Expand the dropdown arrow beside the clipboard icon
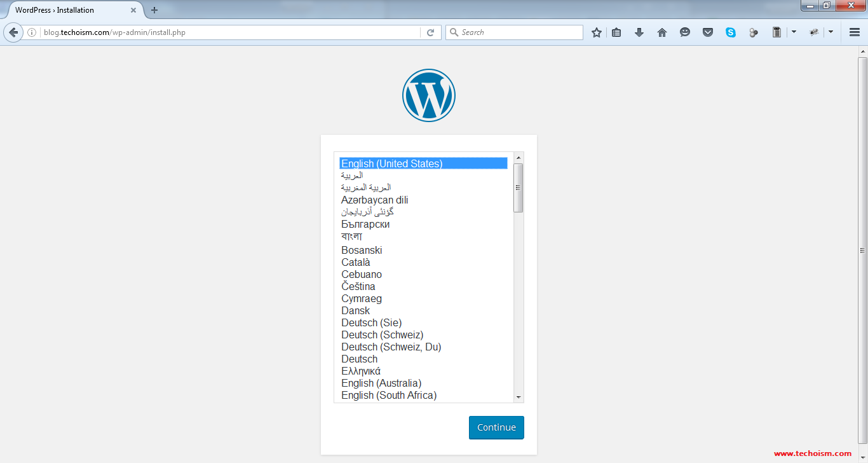 [794, 32]
